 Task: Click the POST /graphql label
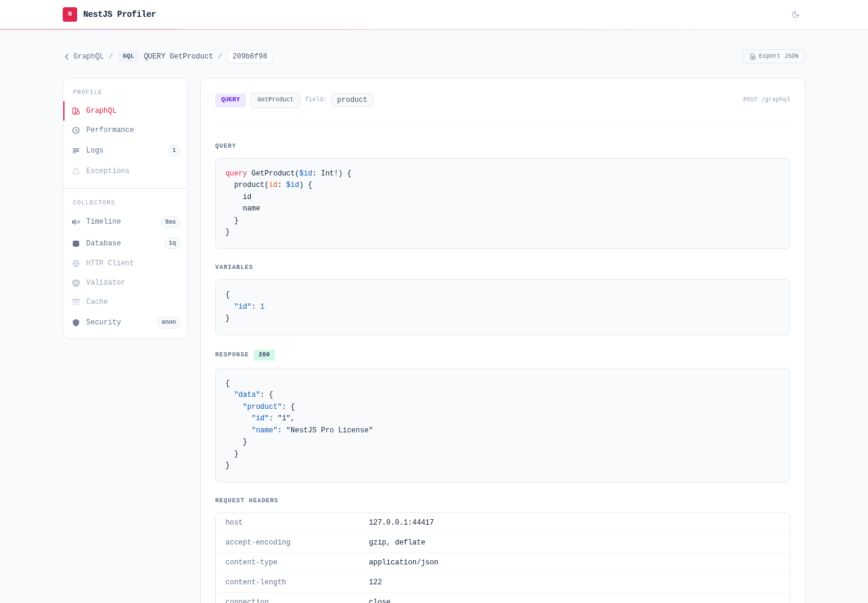tap(766, 100)
